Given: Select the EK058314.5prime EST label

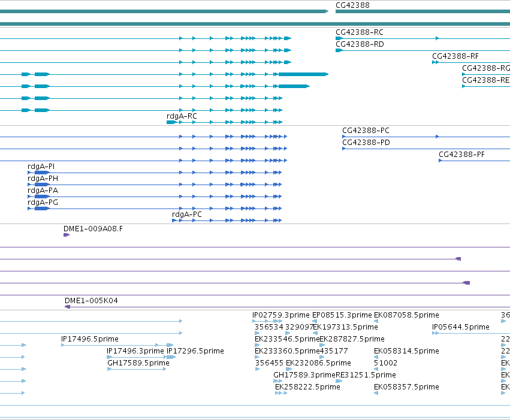Looking at the screenshot, I should [x=406, y=351].
